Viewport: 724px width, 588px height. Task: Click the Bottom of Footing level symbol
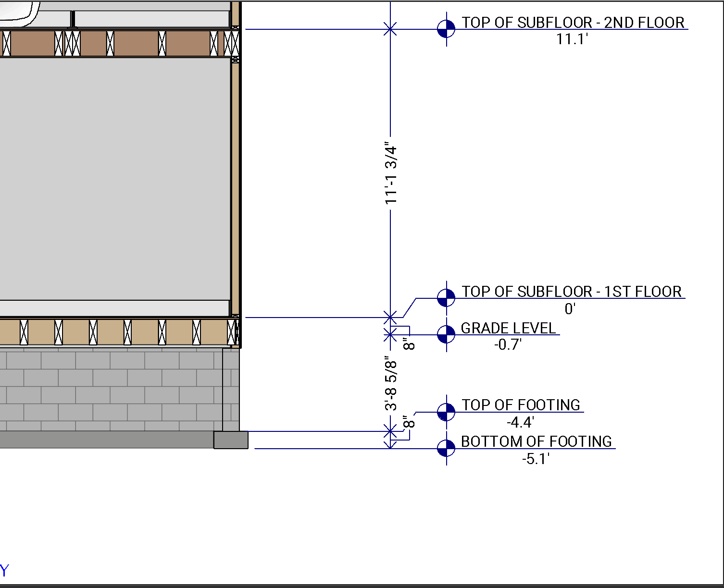pos(446,448)
